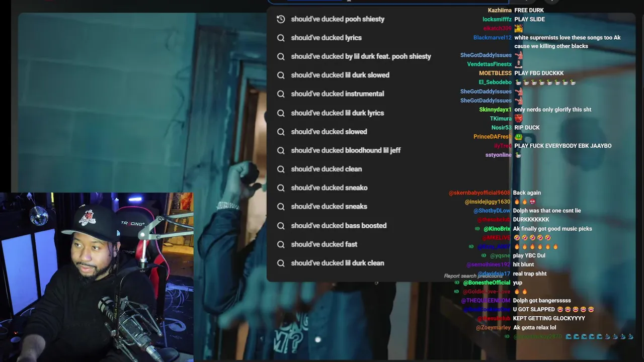
Task: Open chat user @KinoBrix's name
Action: click(x=497, y=229)
